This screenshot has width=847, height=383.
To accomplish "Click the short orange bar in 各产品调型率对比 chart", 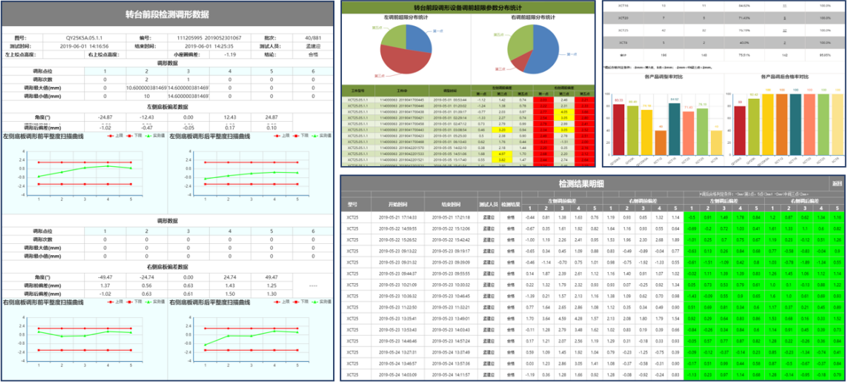I will point(661,143).
